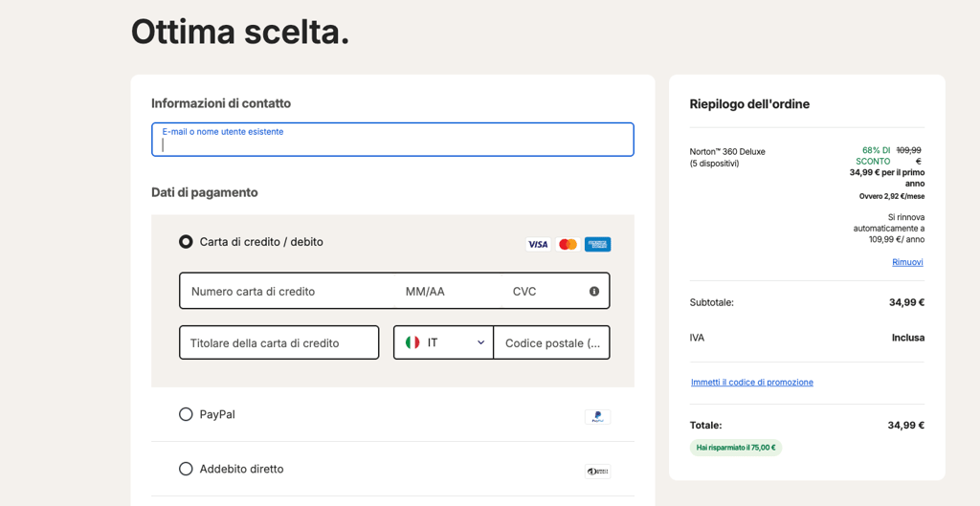Click the Dati di pagamento heading
This screenshot has height=506, width=980.
pyautogui.click(x=205, y=192)
